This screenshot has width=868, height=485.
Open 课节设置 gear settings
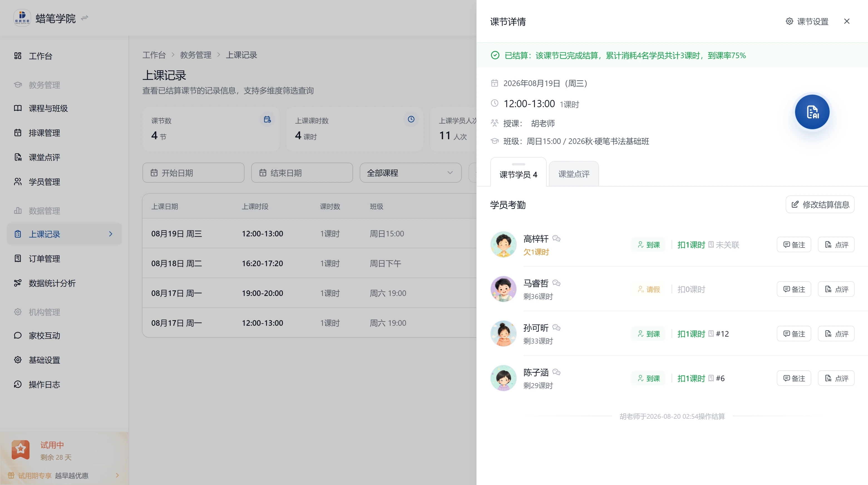pos(807,22)
